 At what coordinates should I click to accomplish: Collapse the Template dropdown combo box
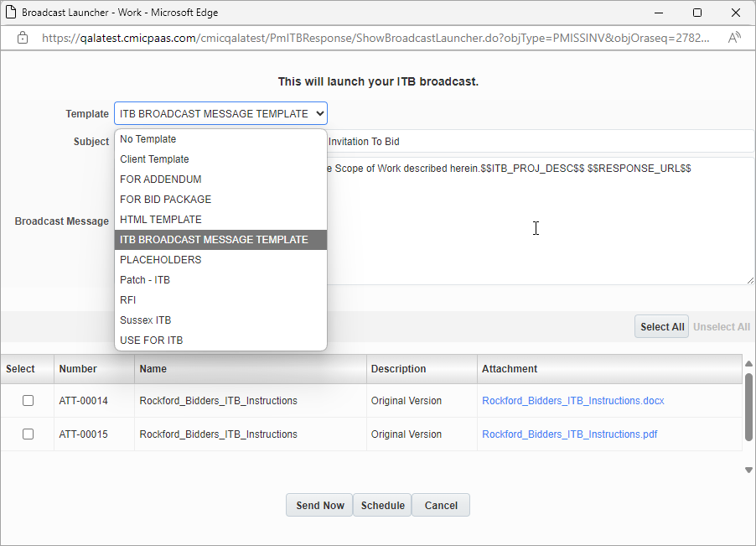pyautogui.click(x=220, y=113)
